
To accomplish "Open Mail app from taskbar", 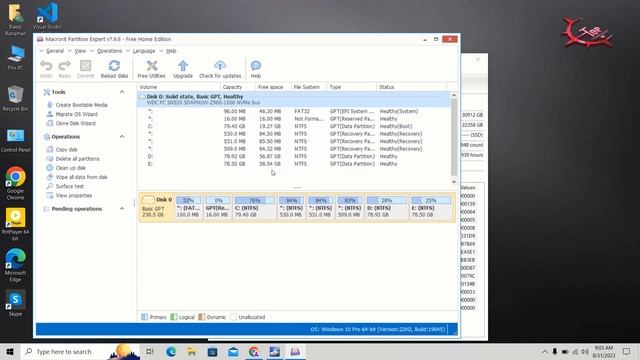I will pos(233,351).
